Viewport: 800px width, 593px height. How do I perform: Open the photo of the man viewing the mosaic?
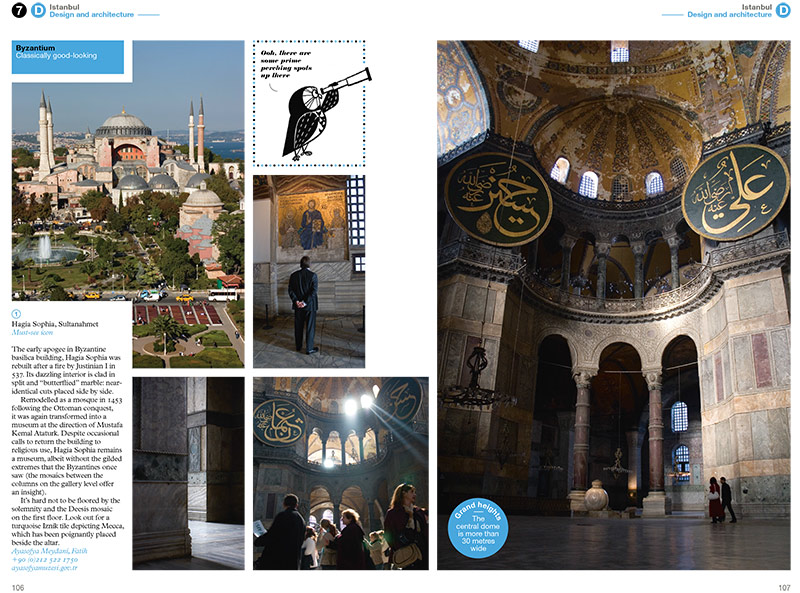pos(309,271)
